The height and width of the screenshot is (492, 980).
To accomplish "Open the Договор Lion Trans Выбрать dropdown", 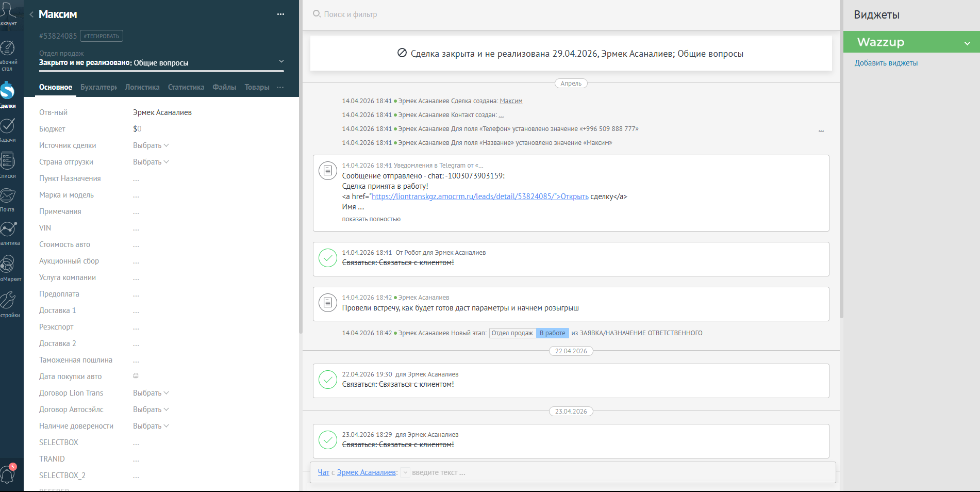I will (x=151, y=393).
